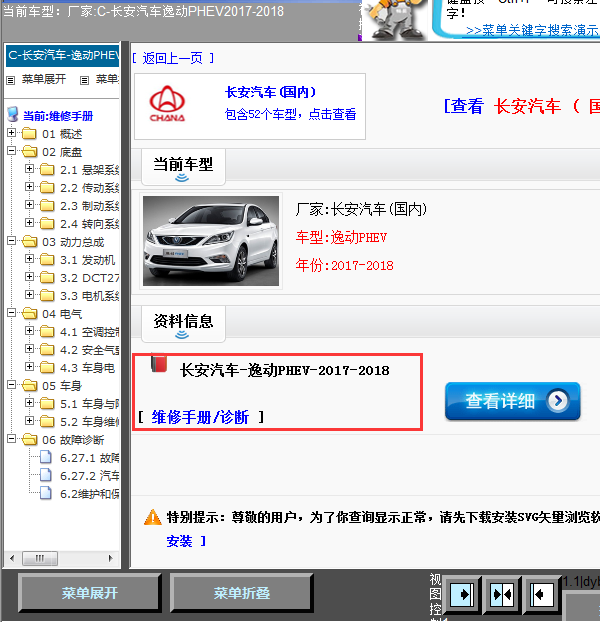The image size is (600, 622).
Task: Click the 06 故障诊断 folder icon
Action: [x=29, y=440]
